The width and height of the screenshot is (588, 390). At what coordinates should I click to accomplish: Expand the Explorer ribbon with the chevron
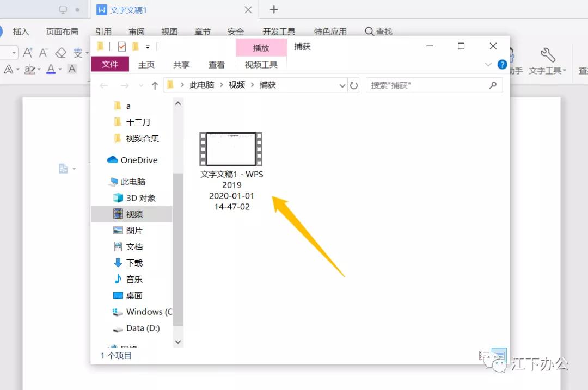tap(488, 64)
